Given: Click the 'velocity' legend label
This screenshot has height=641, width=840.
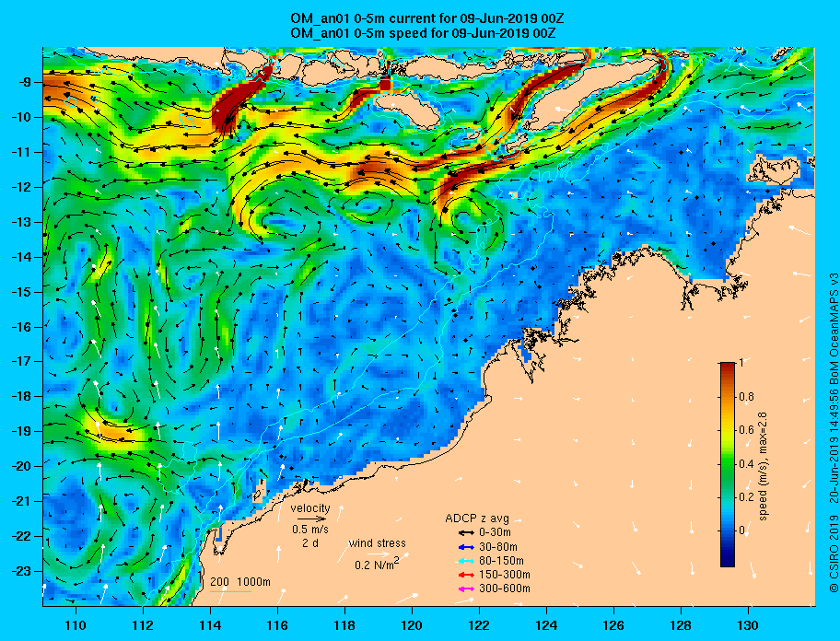Looking at the screenshot, I should coord(310,507).
